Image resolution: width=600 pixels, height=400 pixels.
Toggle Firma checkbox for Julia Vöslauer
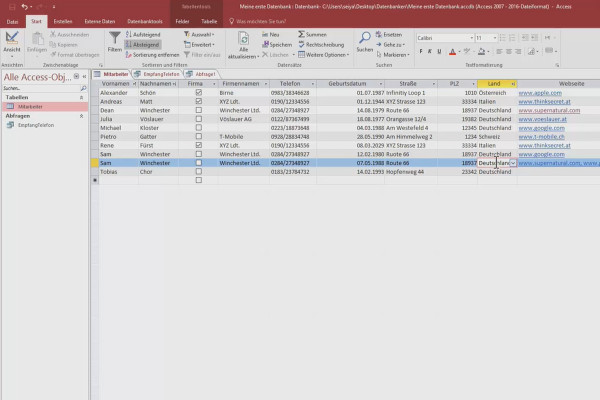point(199,119)
